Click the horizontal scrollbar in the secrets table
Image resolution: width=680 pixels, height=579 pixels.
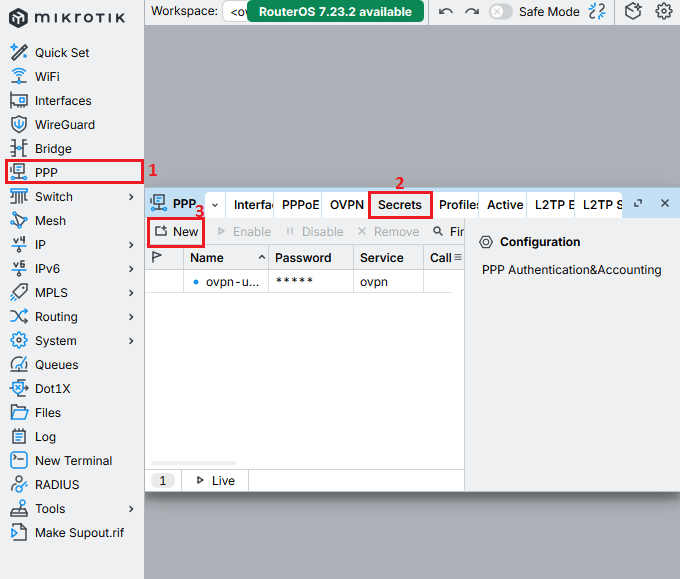[x=193, y=463]
